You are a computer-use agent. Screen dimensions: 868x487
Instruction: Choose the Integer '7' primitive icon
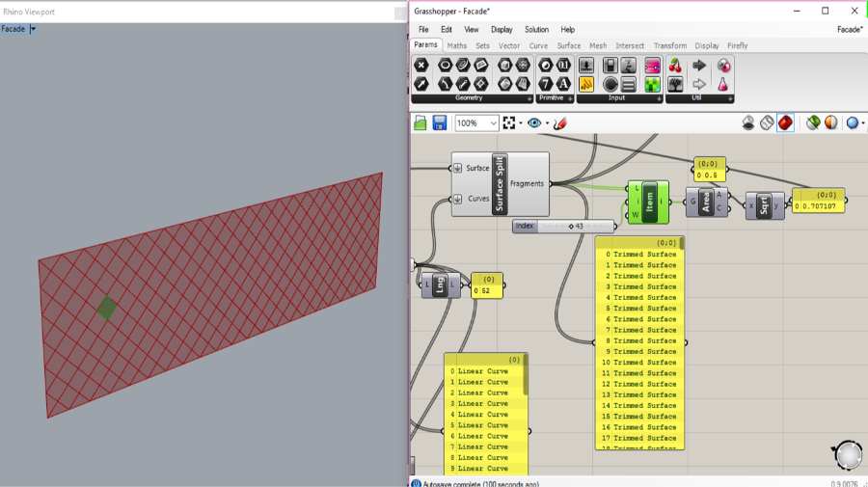(545, 84)
